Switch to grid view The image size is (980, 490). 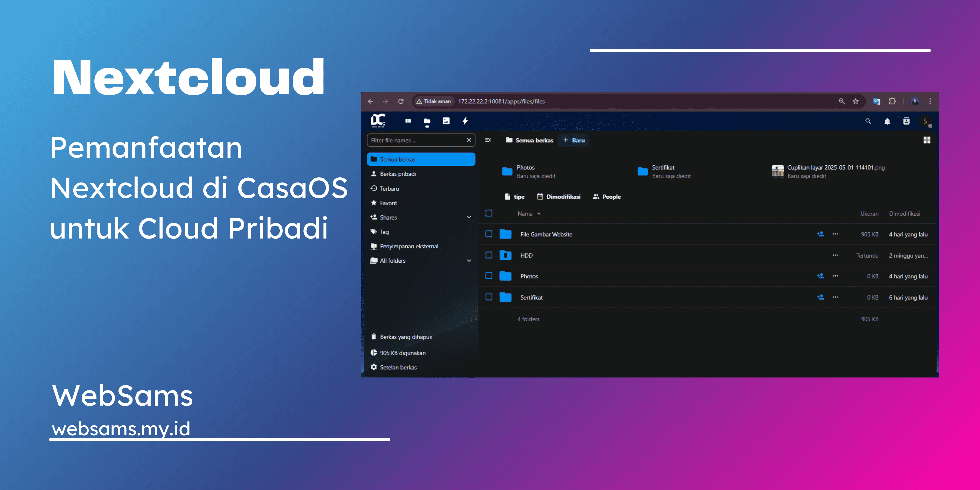(x=927, y=140)
